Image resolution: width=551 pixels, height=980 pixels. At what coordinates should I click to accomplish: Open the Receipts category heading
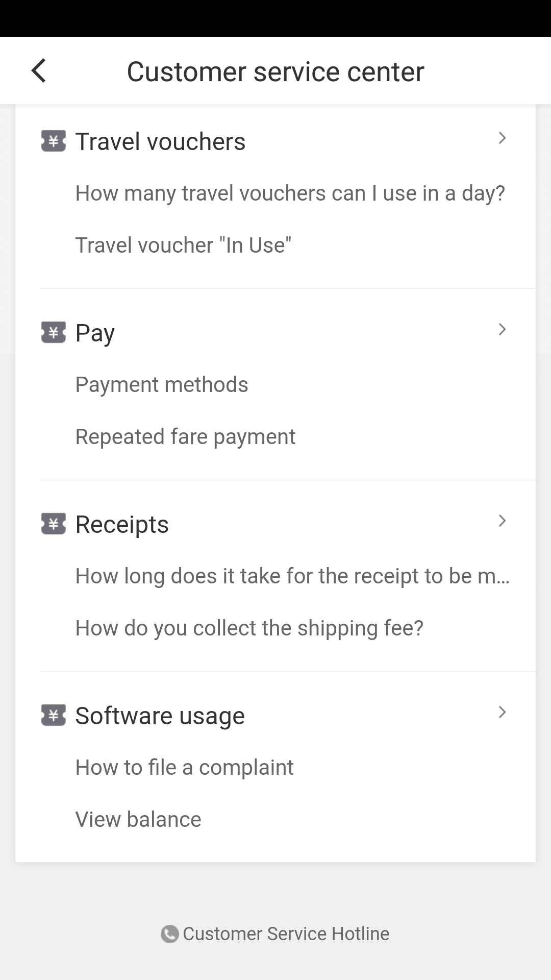[x=122, y=524]
